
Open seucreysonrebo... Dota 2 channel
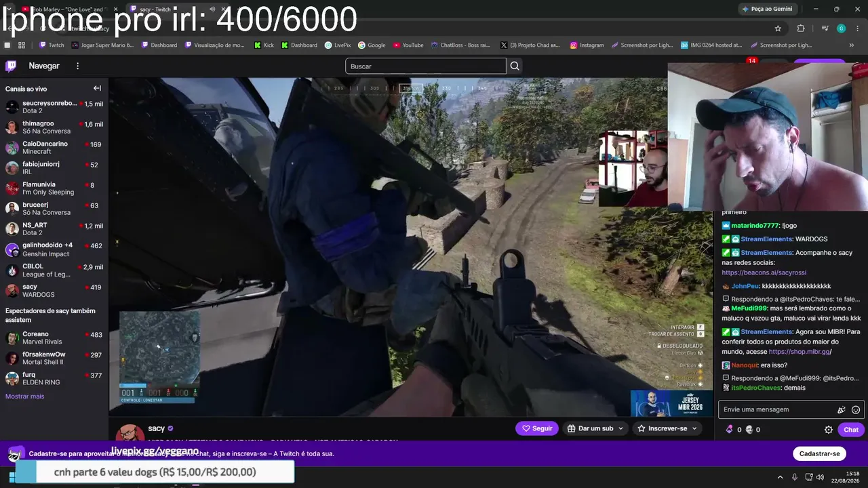point(54,107)
